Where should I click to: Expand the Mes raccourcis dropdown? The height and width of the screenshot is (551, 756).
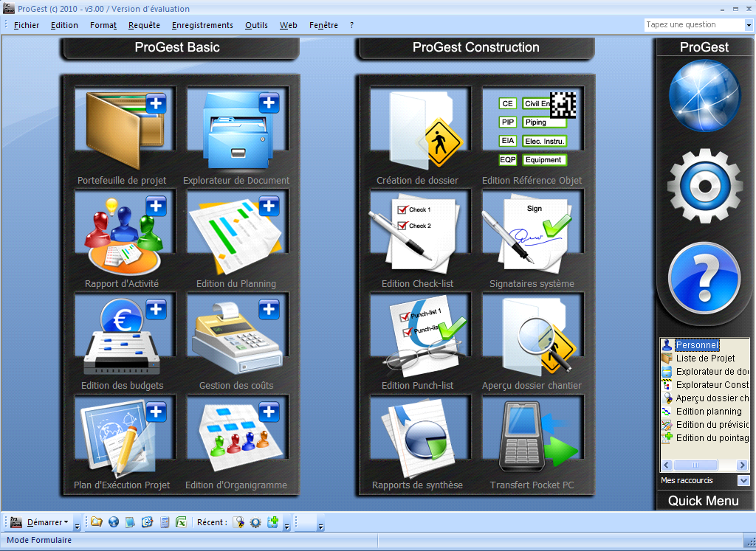coord(743,480)
